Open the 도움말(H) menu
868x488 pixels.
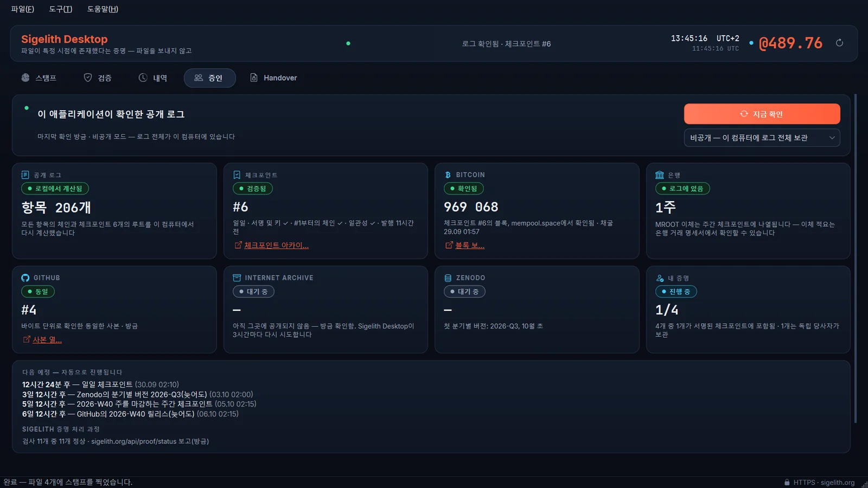point(103,9)
